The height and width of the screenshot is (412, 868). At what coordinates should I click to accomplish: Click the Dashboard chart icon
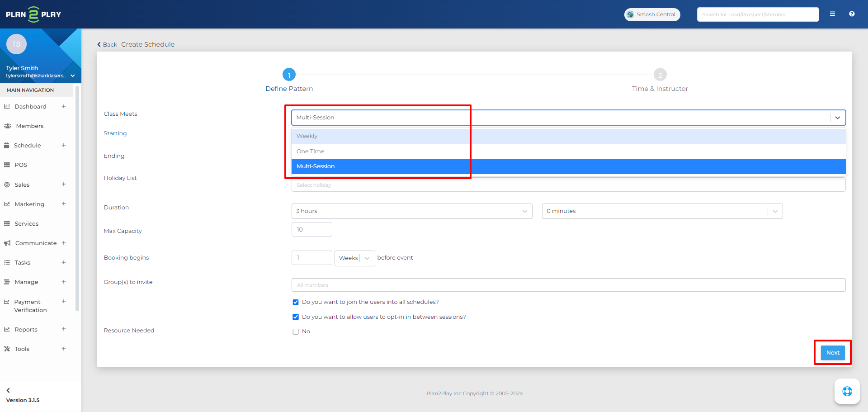point(7,106)
